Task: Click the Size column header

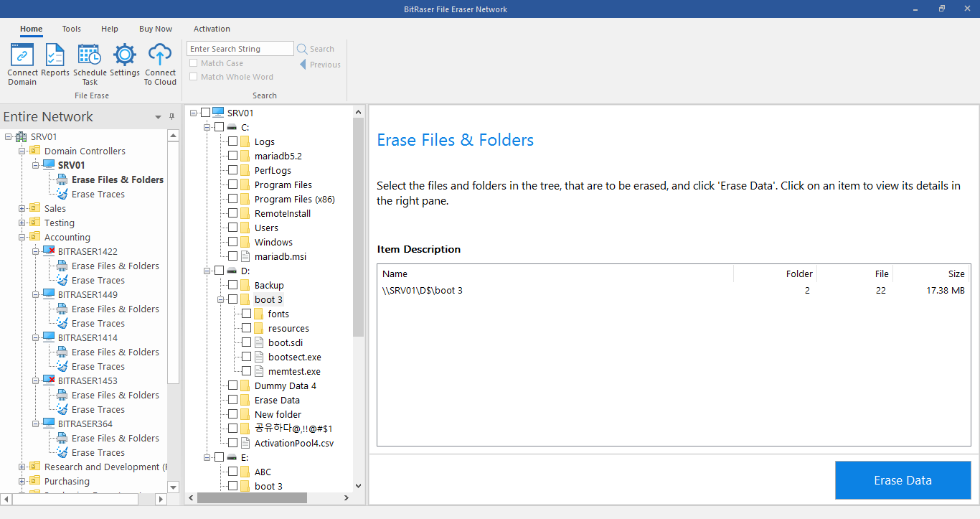Action: 932,273
